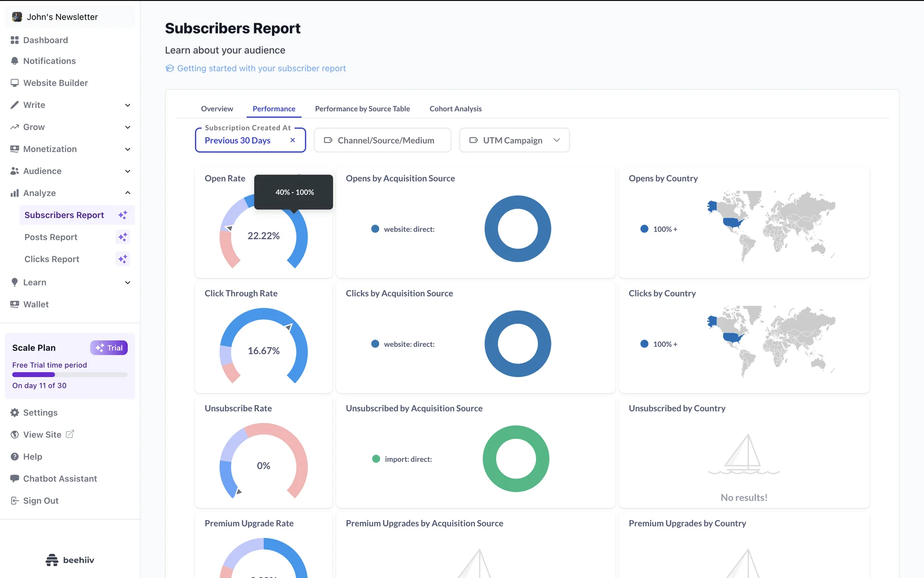The height and width of the screenshot is (578, 924).
Task: Open the Performance by Source Table tab
Action: (x=362, y=109)
